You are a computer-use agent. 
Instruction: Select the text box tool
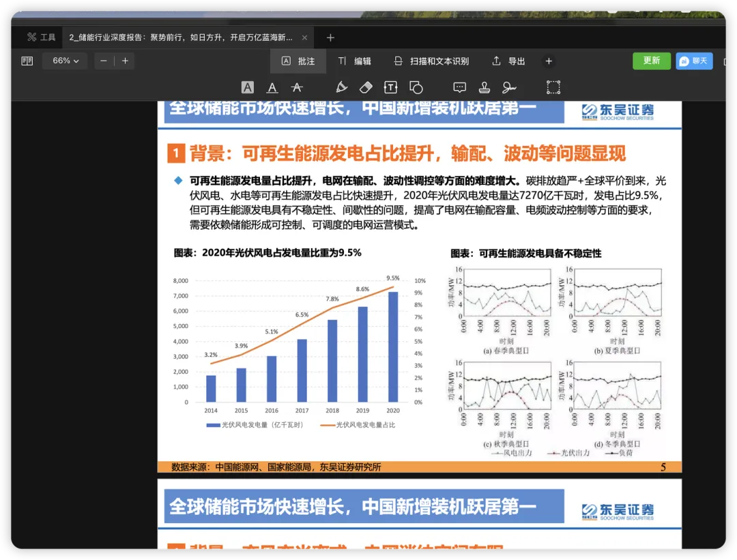(390, 87)
